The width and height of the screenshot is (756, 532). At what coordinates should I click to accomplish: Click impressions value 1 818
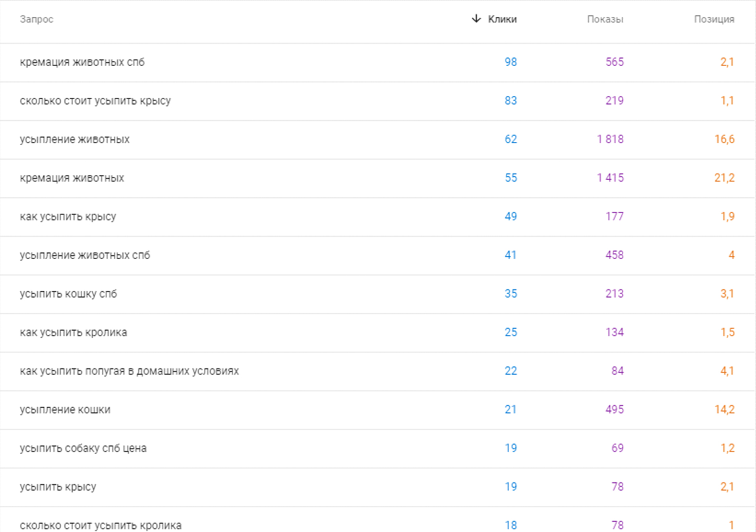[x=610, y=139]
